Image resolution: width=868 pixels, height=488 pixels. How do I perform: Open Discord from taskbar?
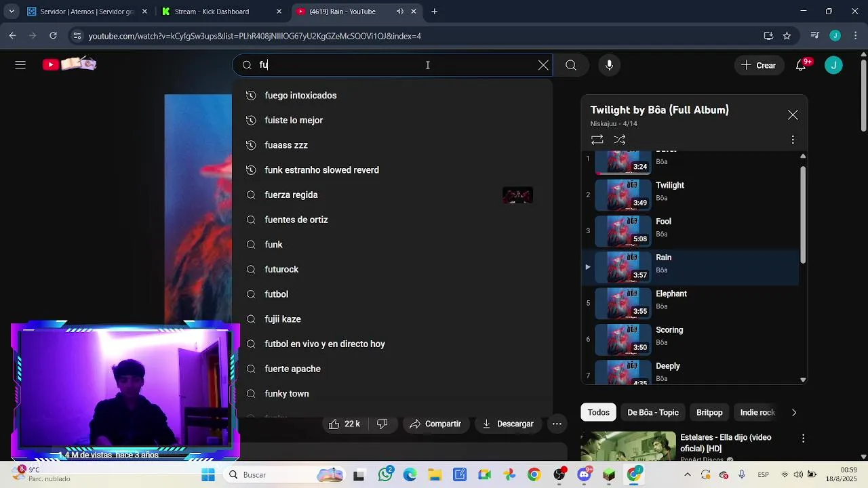tap(584, 475)
